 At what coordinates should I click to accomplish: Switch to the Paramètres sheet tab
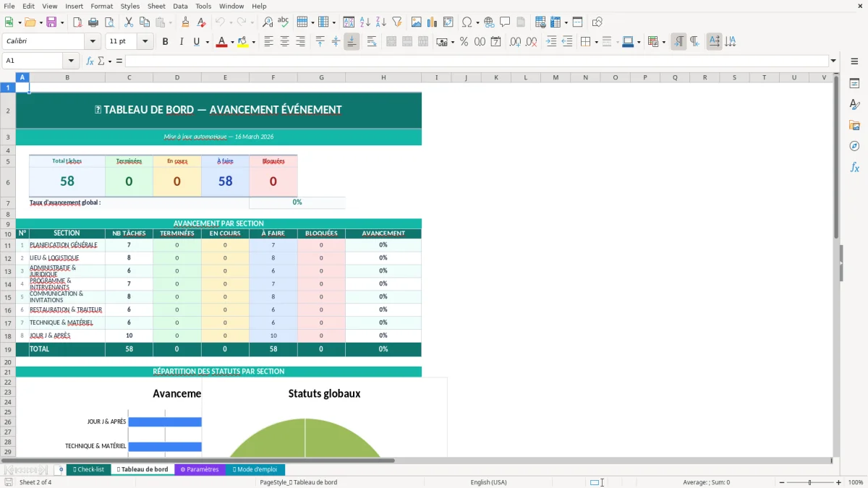coord(200,469)
